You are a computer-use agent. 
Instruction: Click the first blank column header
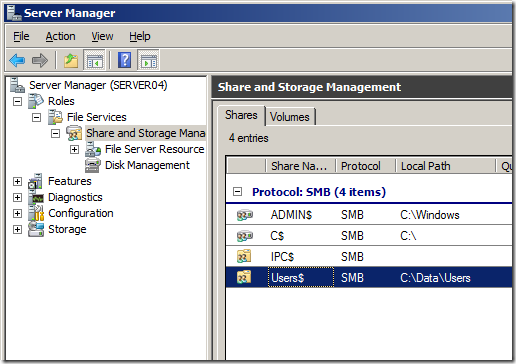[x=246, y=166]
